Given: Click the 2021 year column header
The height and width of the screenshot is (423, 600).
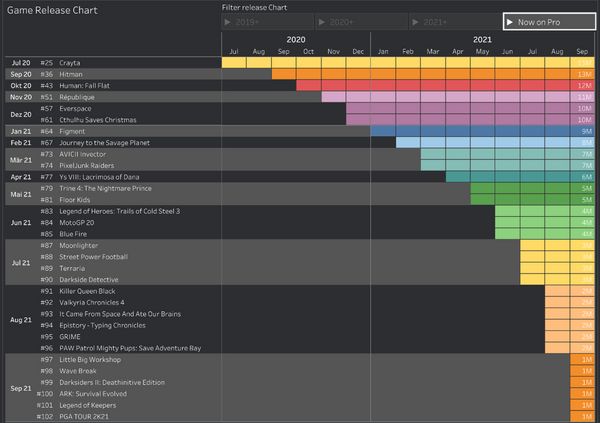Looking at the screenshot, I should pos(482,39).
